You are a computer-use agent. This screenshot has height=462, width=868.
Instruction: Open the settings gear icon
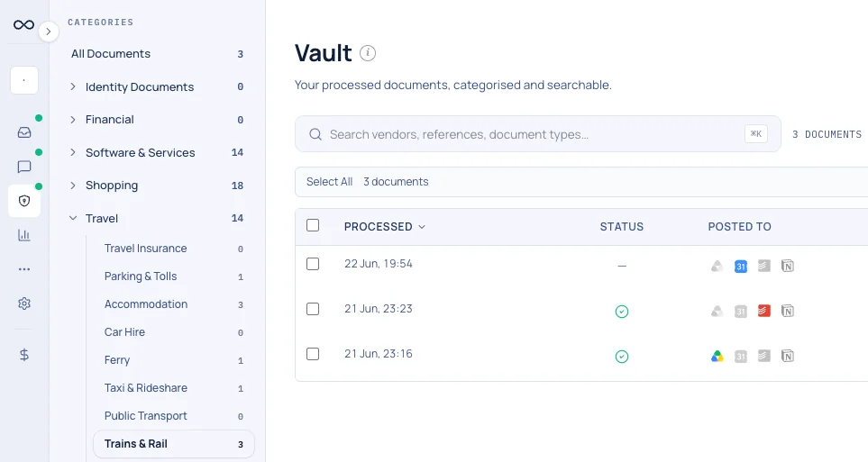tap(24, 303)
